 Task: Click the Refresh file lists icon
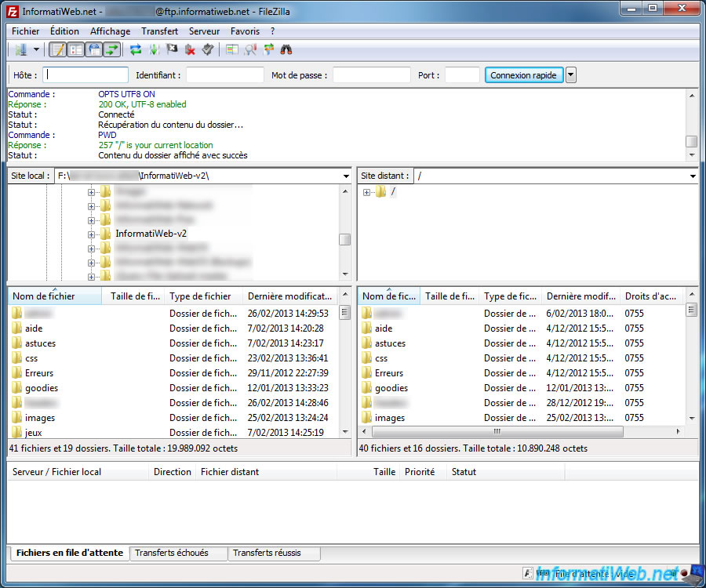click(x=134, y=49)
